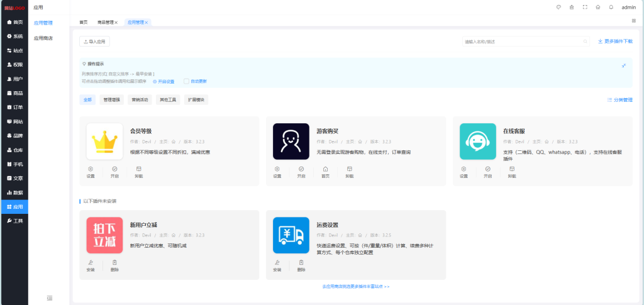
Task: Toggle the 自动更新 checkbox
Action: coord(186,81)
